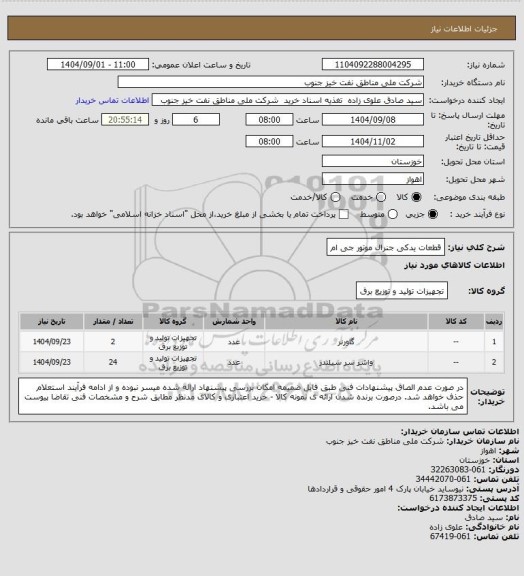
Task: Select the کالا/خدمت radio option
Action: point(335,197)
